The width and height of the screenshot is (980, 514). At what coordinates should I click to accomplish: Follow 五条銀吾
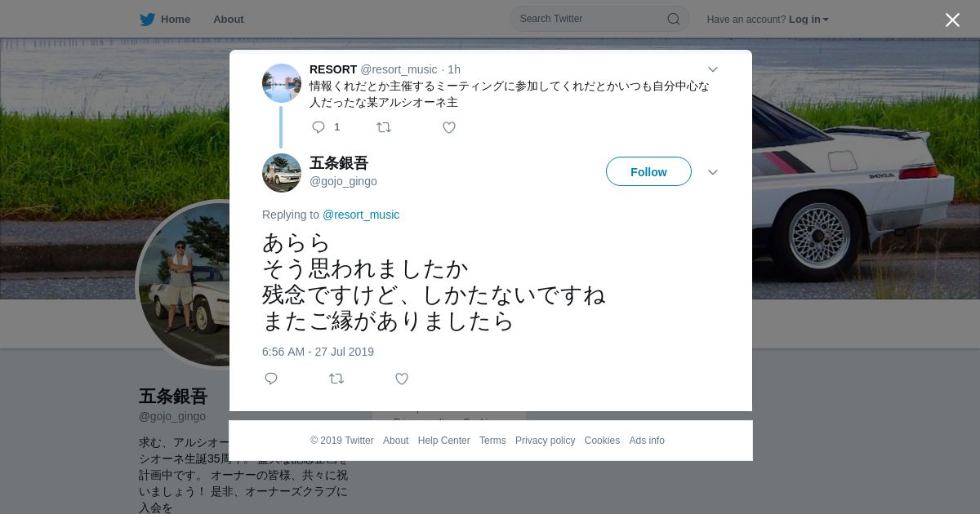tap(648, 171)
